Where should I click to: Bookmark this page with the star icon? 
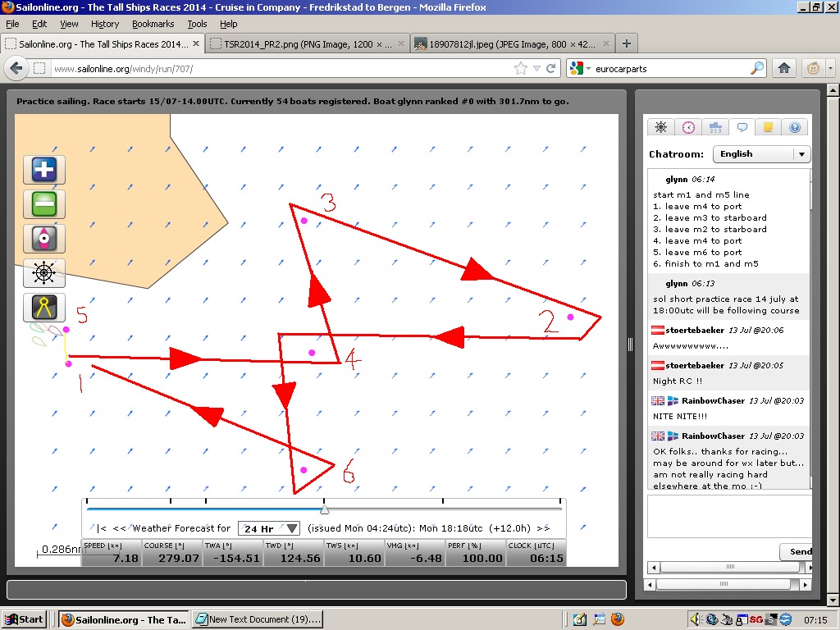click(x=520, y=68)
